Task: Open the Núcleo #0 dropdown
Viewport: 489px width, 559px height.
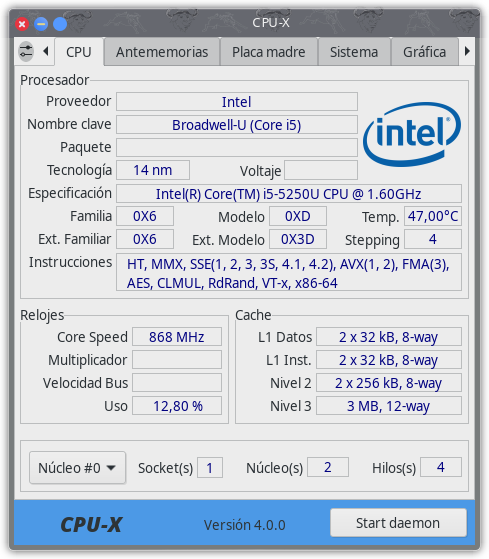Action: 77,468
